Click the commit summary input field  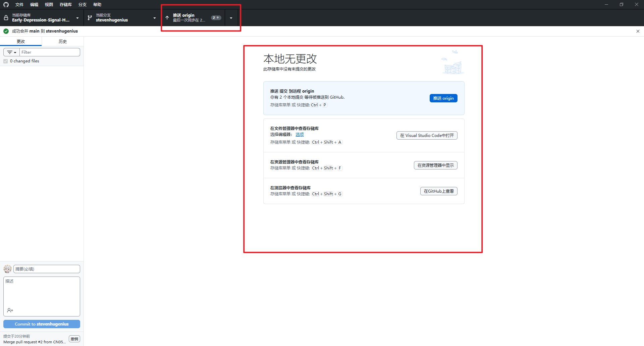(x=47, y=269)
